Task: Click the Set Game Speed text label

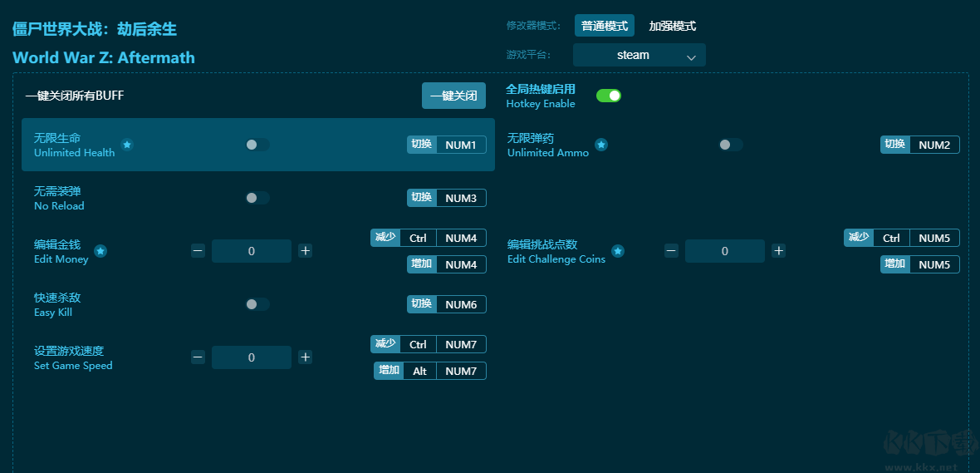Action: tap(73, 366)
